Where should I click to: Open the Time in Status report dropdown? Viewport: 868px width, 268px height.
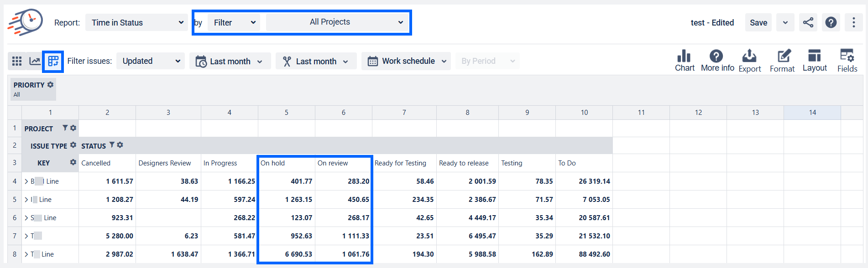[137, 22]
